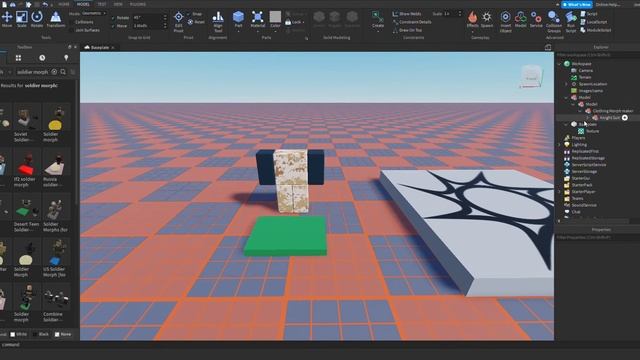The image size is (640, 360).
Task: Insert a new Part
Action: tap(238, 19)
